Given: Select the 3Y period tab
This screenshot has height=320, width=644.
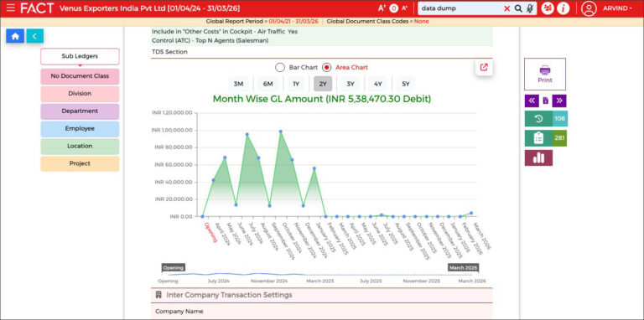Looking at the screenshot, I should [x=350, y=84].
